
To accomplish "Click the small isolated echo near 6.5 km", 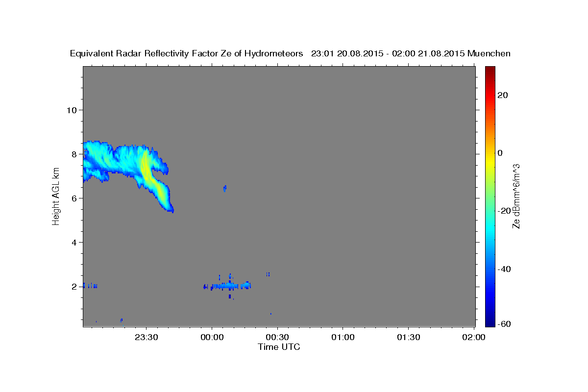I will [225, 188].
